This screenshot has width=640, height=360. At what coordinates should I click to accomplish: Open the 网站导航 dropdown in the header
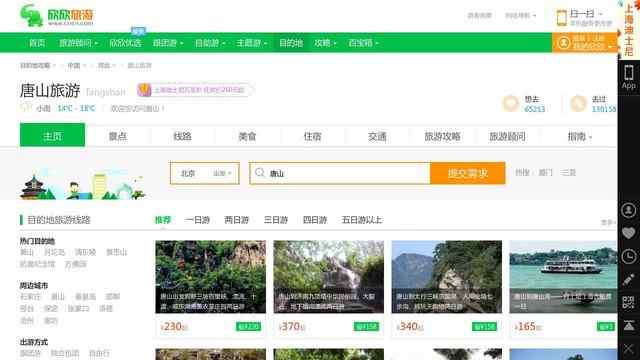(520, 16)
